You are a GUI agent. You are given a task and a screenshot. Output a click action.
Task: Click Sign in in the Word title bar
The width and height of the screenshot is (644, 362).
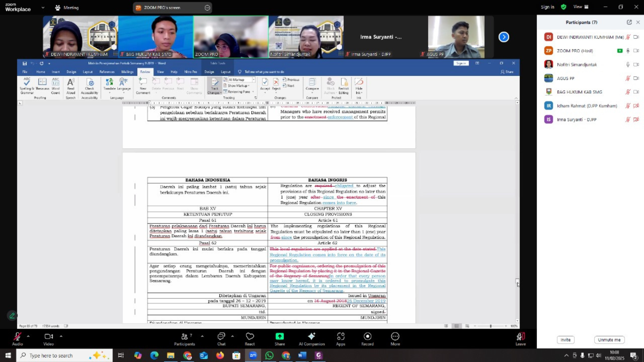click(x=461, y=63)
